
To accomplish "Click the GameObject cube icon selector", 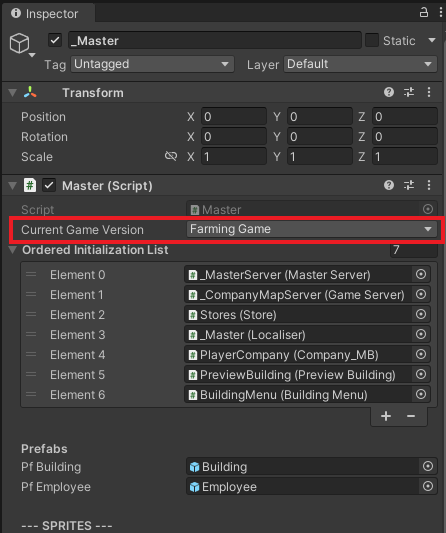I will (21, 45).
